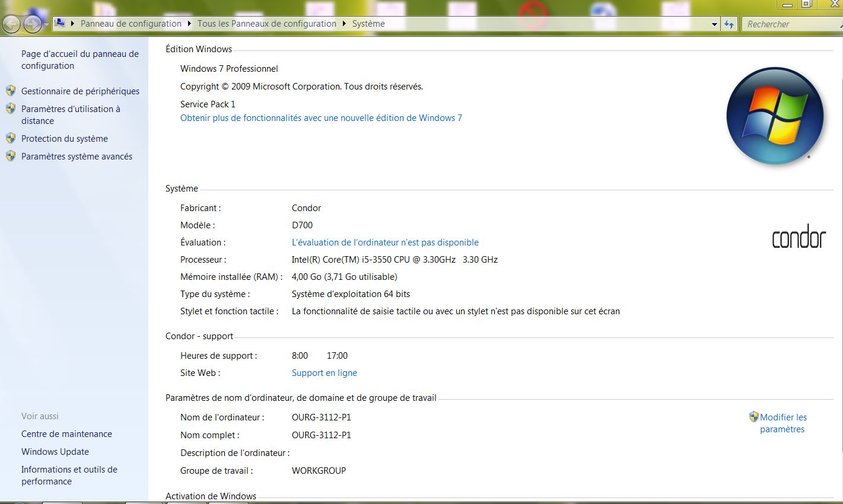Click "OURG-3112-P1" in the "Nom complet" row
The width and height of the screenshot is (843, 504).
click(322, 435)
